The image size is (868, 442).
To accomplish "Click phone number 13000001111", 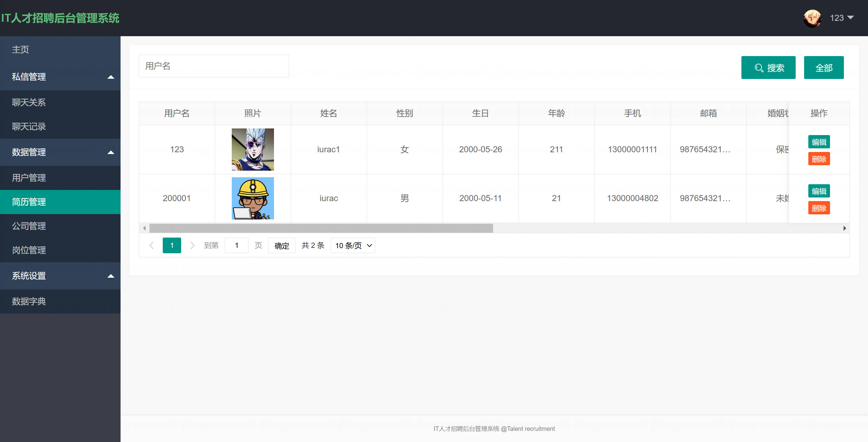I will click(x=633, y=149).
